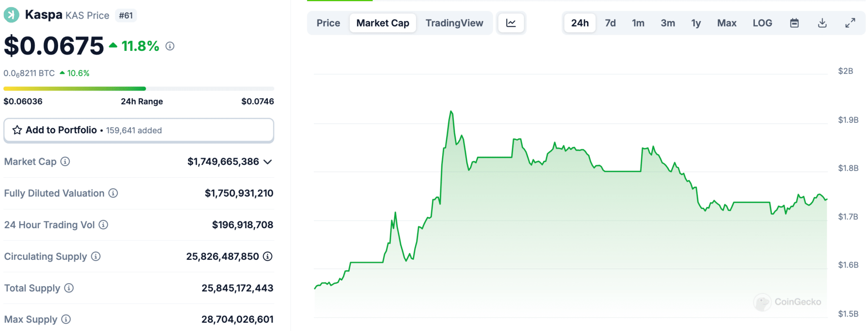The height and width of the screenshot is (331, 868).
Task: Toggle LOG scale on the chart
Action: point(762,23)
